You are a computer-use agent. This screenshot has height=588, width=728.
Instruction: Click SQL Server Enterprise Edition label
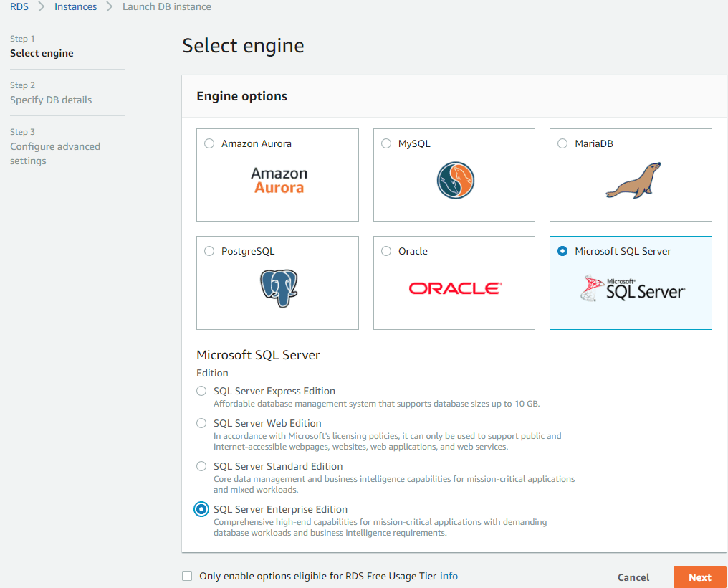coord(280,509)
